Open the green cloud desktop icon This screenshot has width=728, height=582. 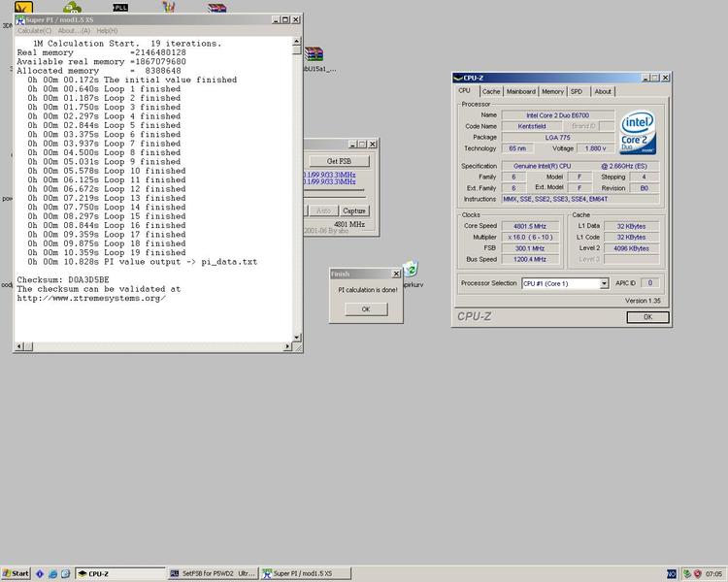pos(72,7)
